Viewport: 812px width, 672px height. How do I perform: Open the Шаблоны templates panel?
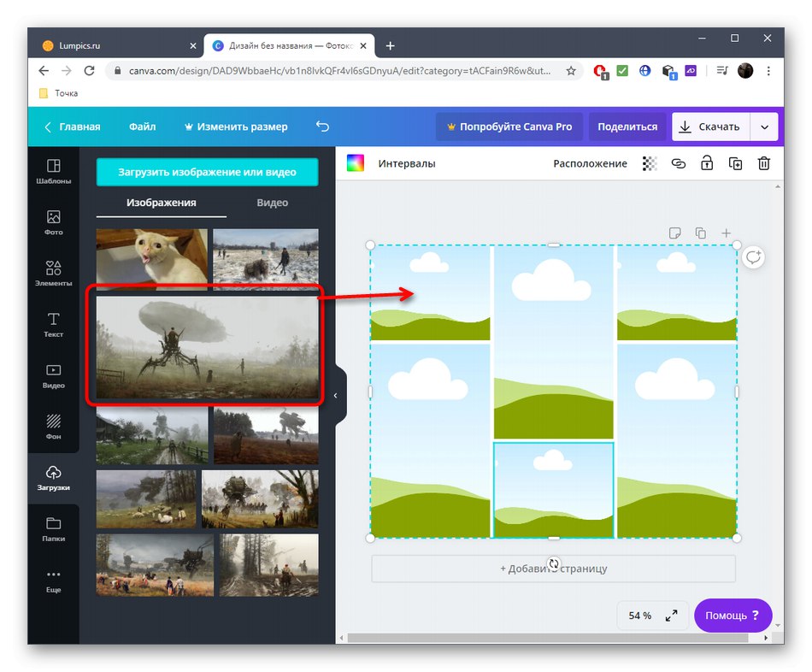click(53, 172)
